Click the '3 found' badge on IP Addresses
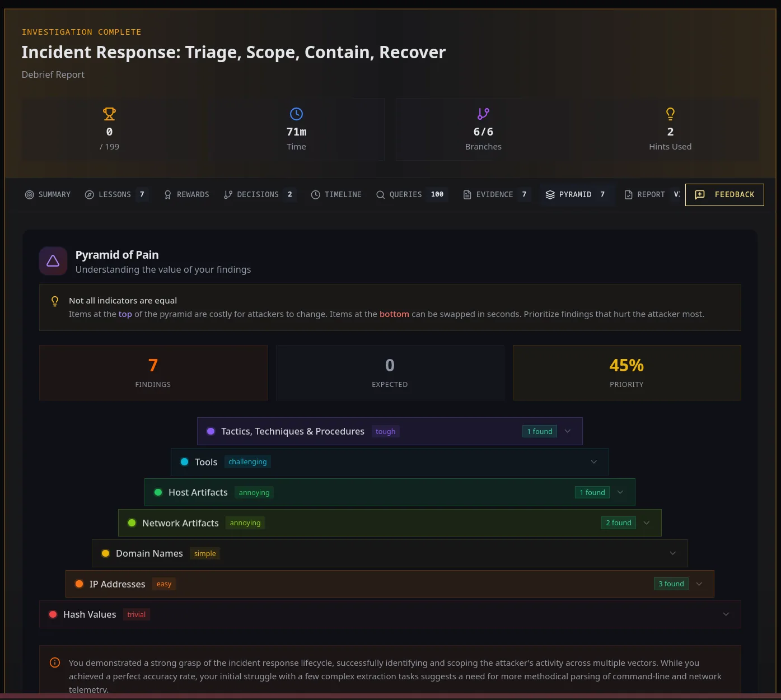 [671, 584]
